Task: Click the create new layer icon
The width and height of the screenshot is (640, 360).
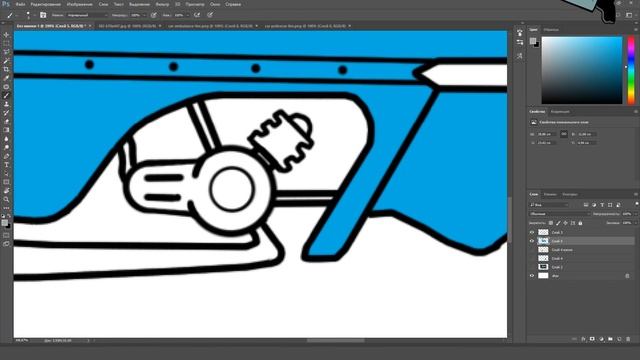Action: tap(619, 339)
